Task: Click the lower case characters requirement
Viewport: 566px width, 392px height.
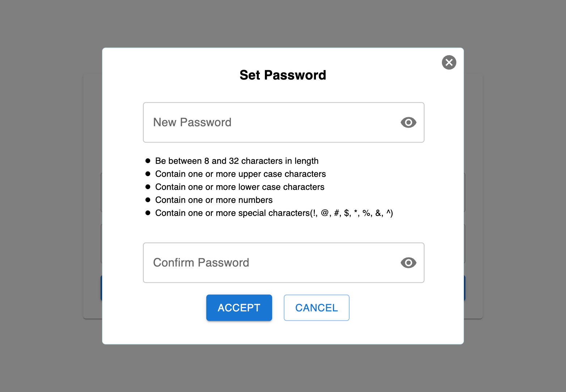Action: point(240,187)
